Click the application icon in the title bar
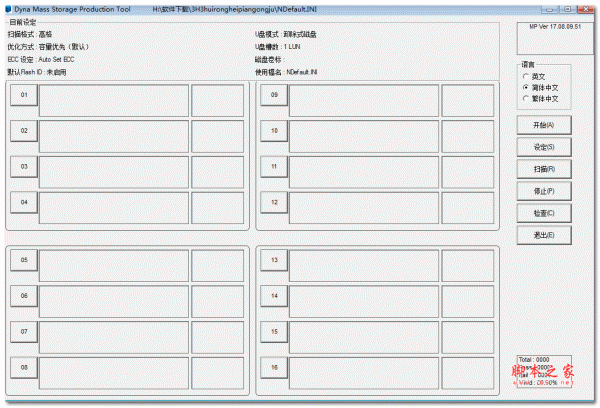The width and height of the screenshot is (600, 408). pyautogui.click(x=9, y=9)
